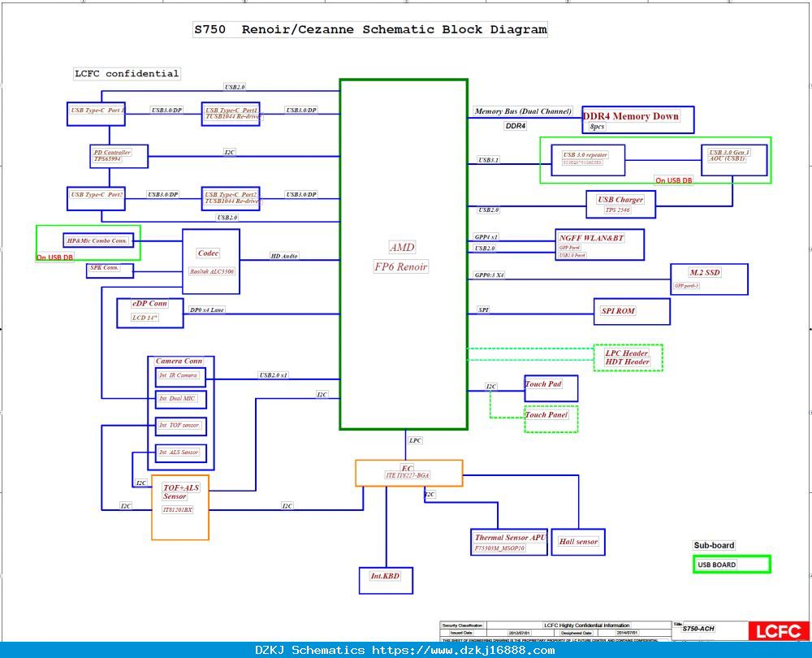812x658 pixels.
Task: Select the Camera Conn heading
Action: click(x=179, y=361)
